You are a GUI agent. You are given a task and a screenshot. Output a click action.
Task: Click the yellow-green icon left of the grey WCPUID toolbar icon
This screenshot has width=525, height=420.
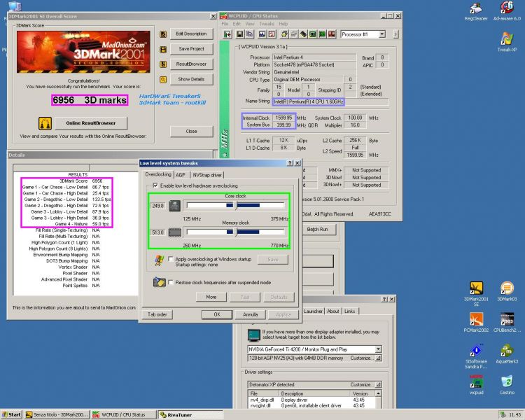click(x=284, y=34)
